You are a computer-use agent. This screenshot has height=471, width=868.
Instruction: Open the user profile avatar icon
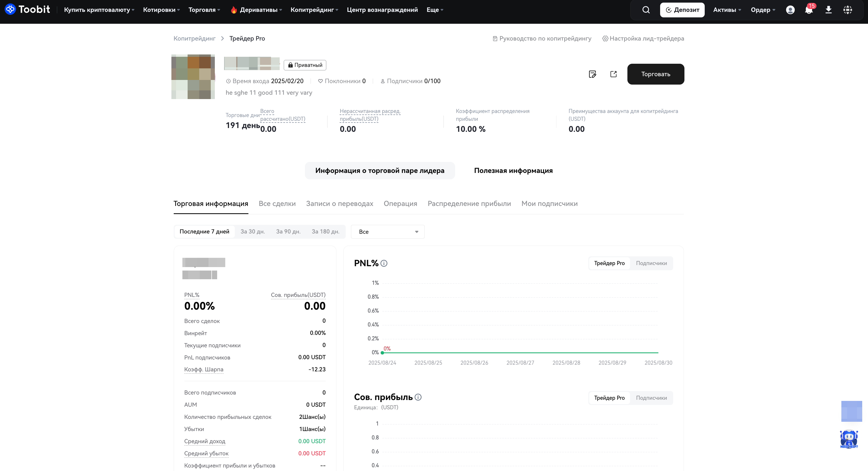click(790, 10)
